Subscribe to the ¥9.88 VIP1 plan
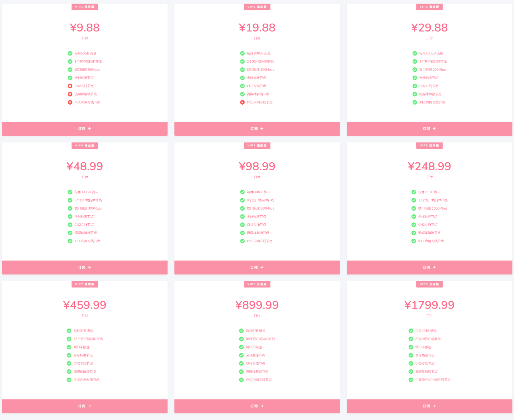This screenshot has height=420, width=514. tap(85, 129)
